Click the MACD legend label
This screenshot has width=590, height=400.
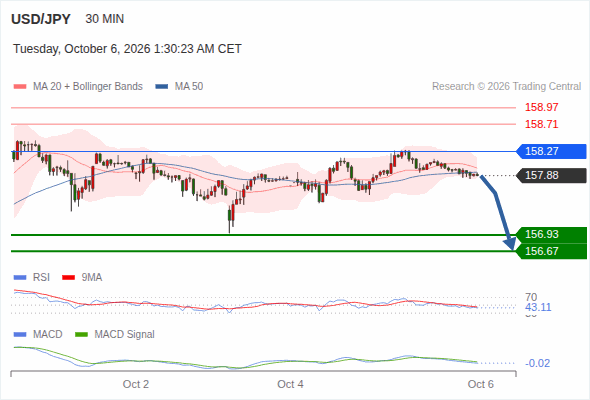(47, 335)
